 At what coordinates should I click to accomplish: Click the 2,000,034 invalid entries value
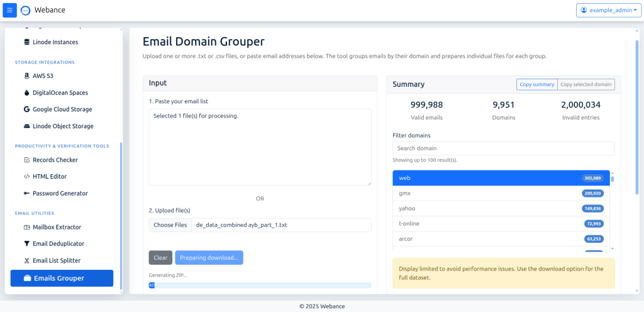click(x=580, y=105)
